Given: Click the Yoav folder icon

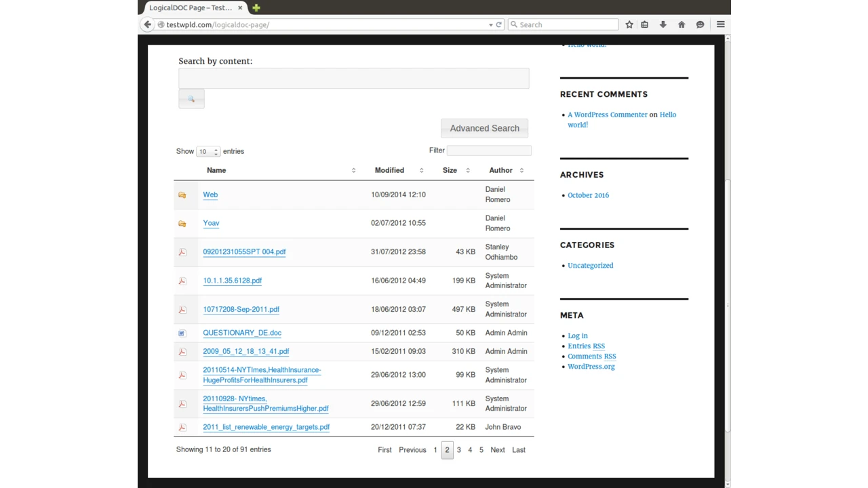Looking at the screenshot, I should [182, 223].
